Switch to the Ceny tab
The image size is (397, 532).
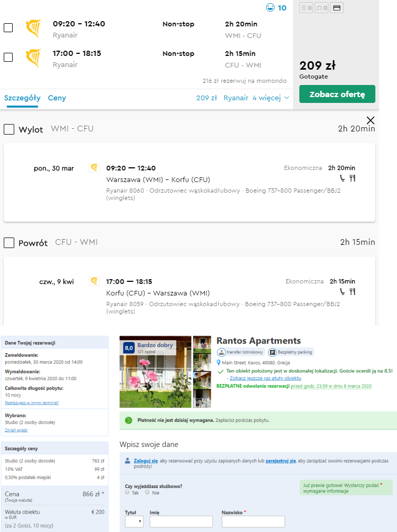point(57,98)
